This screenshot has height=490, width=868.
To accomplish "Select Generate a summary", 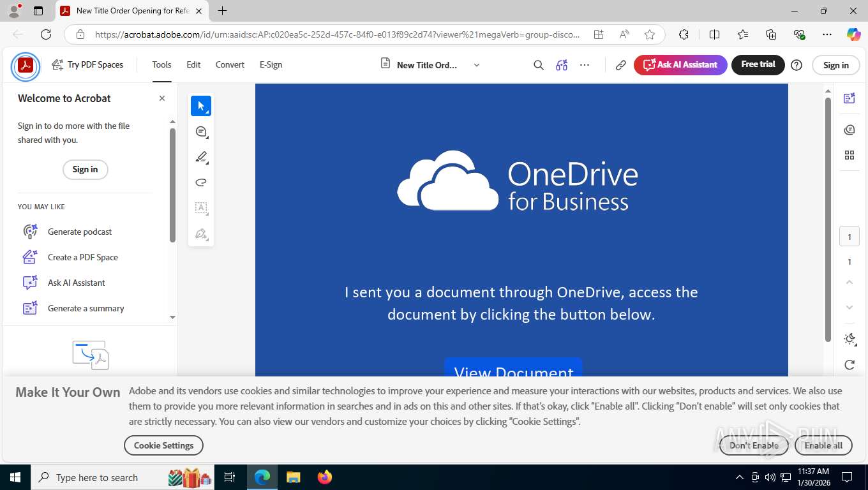I will (x=86, y=308).
